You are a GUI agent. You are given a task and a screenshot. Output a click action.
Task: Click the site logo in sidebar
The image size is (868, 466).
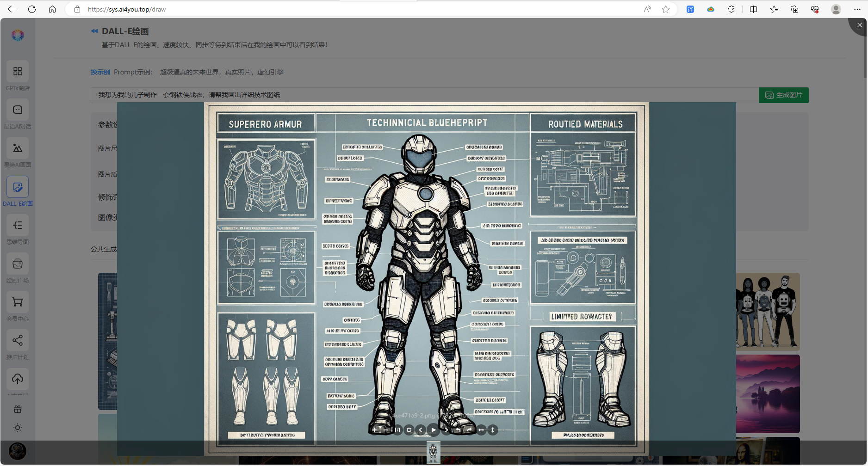(18, 35)
